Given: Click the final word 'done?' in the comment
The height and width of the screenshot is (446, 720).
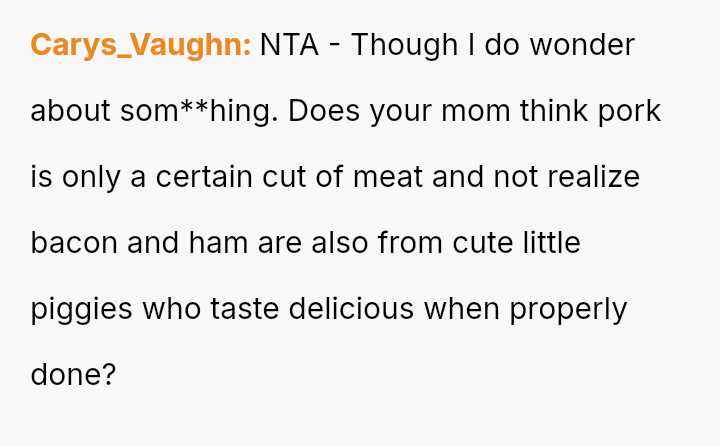Looking at the screenshot, I should coord(73,375).
